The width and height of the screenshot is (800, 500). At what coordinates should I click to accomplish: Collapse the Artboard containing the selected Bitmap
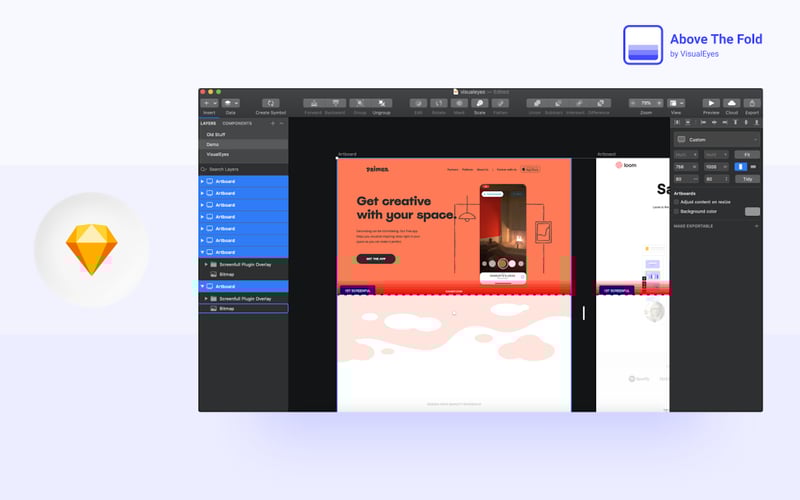(x=202, y=286)
